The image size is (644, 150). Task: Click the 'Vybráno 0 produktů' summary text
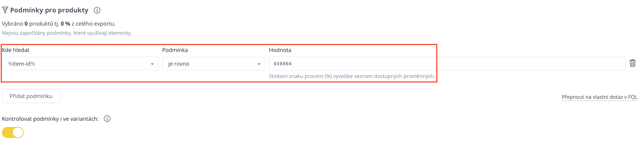point(59,24)
